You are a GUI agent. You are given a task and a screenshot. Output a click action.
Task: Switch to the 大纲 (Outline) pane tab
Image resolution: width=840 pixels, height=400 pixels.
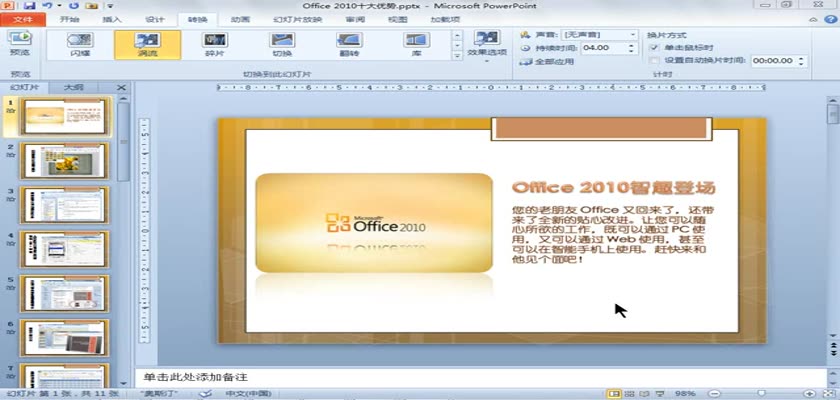[73, 88]
